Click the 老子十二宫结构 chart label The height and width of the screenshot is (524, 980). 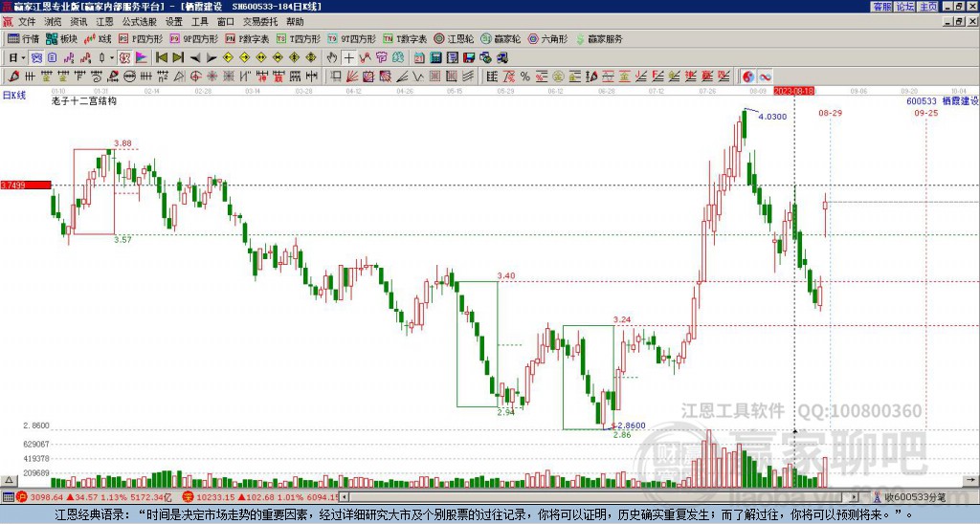(x=84, y=100)
